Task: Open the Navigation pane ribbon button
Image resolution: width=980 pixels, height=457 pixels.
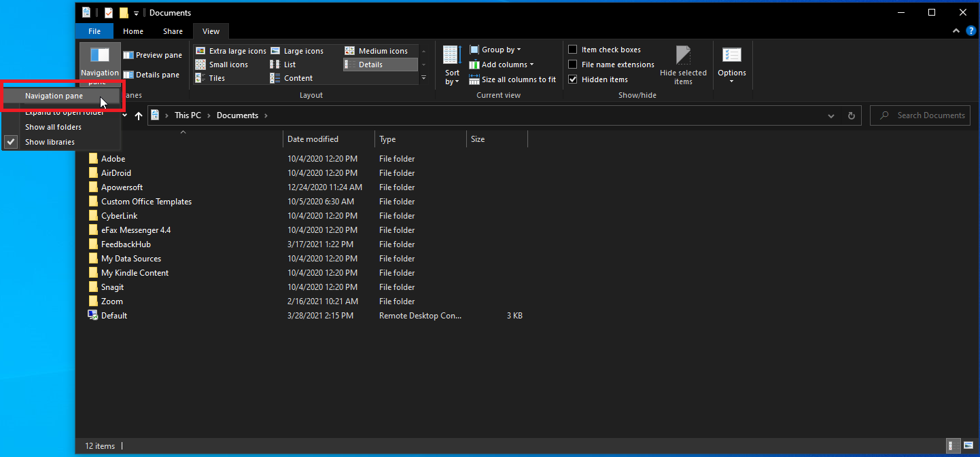Action: coord(100,63)
